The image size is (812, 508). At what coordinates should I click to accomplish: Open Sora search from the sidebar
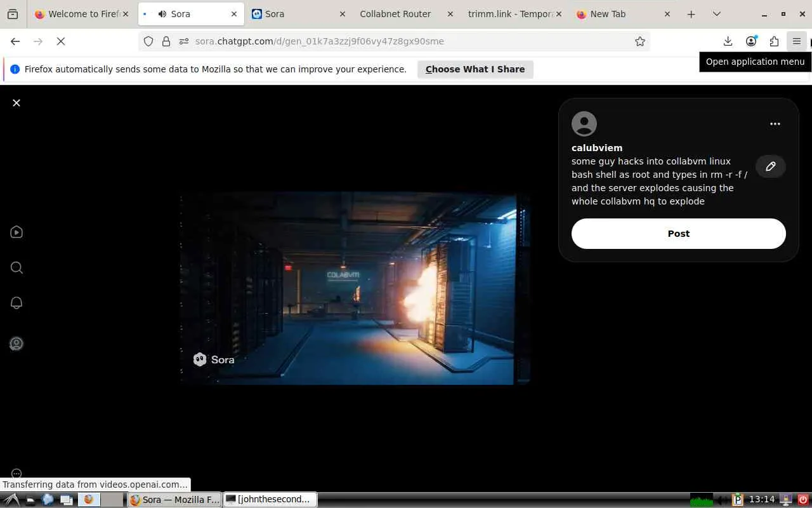[16, 268]
